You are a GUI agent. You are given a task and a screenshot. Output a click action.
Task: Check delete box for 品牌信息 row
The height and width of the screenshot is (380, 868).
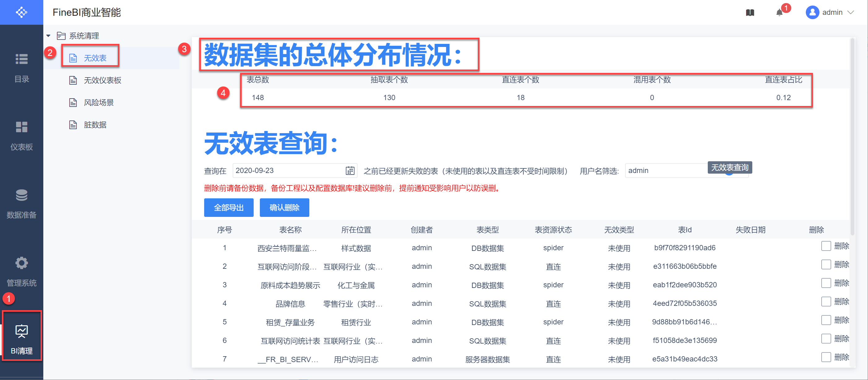coord(826,302)
